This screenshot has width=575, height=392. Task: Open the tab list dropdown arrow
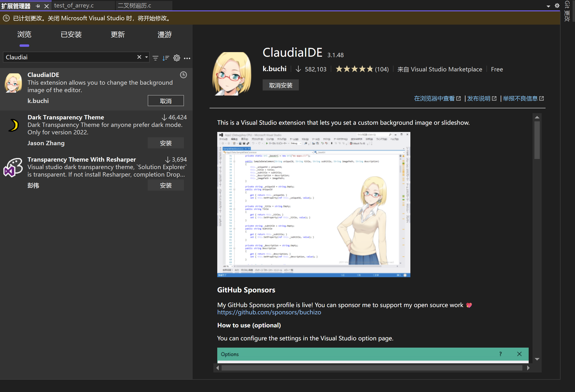(x=548, y=6)
